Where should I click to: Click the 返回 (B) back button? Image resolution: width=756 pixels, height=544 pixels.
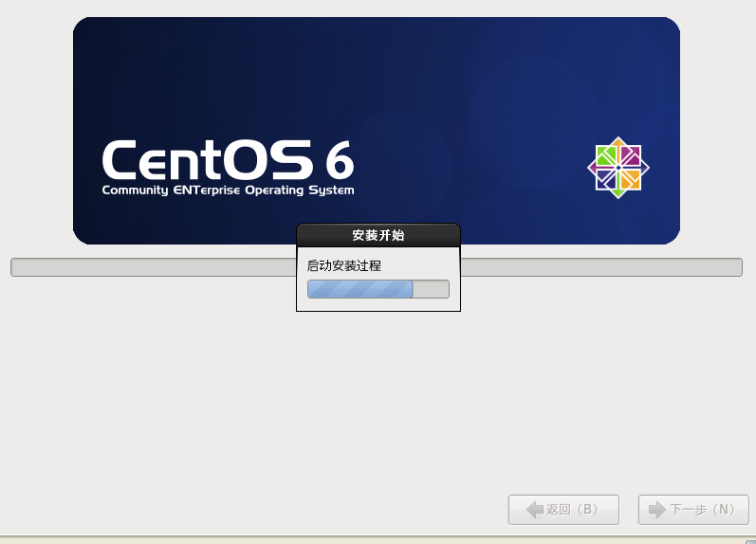[563, 509]
